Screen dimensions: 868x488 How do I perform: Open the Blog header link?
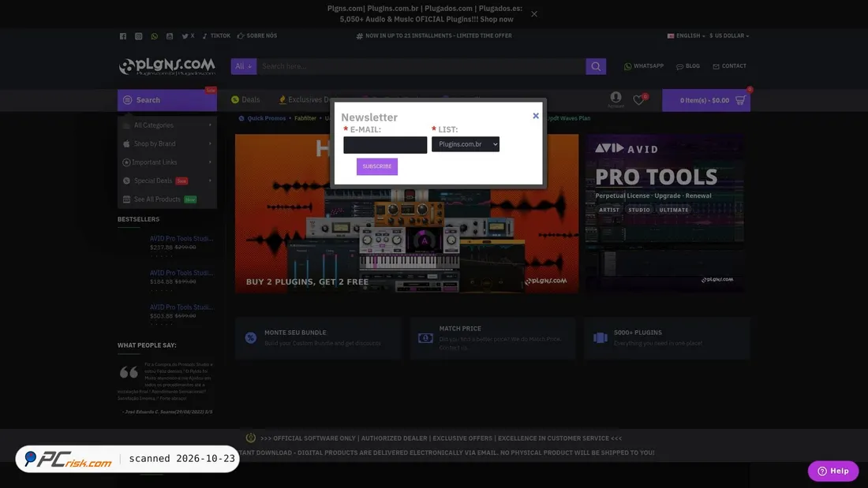688,66
